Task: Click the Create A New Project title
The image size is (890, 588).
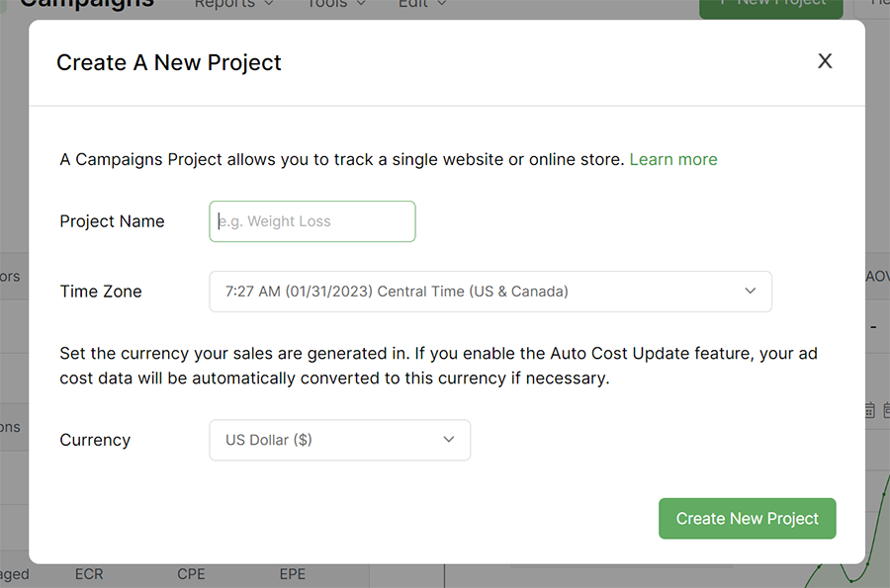Action: [169, 62]
